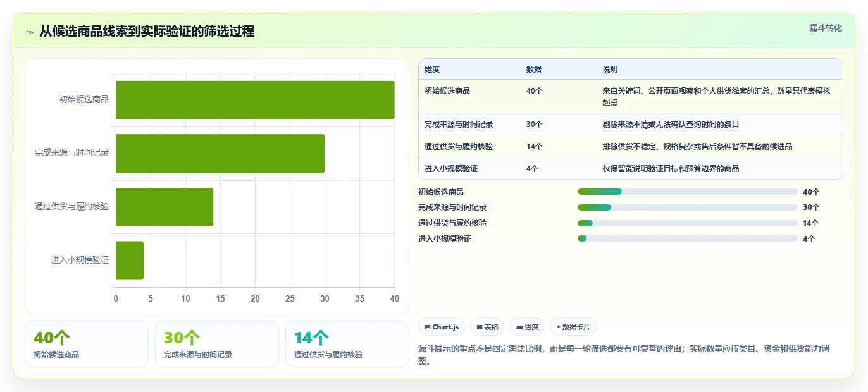Image resolution: width=868 pixels, height=392 pixels.
Task: Open the 40个 初始候选商品 data card
Action: point(87,344)
